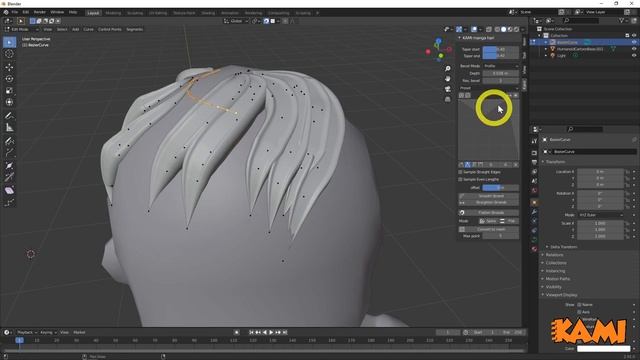Screen dimensions: 640x360
Task: Select the Randomize tool
Action: (x=9, y=202)
